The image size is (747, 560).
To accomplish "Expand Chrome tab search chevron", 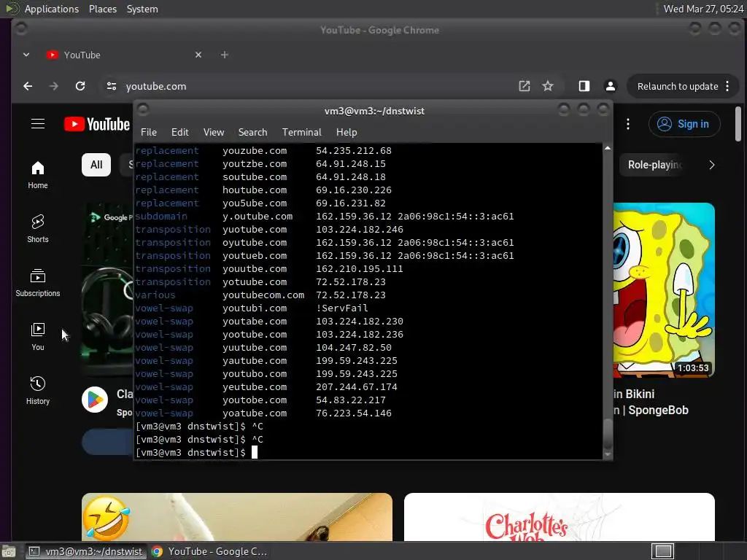I will tap(26, 55).
